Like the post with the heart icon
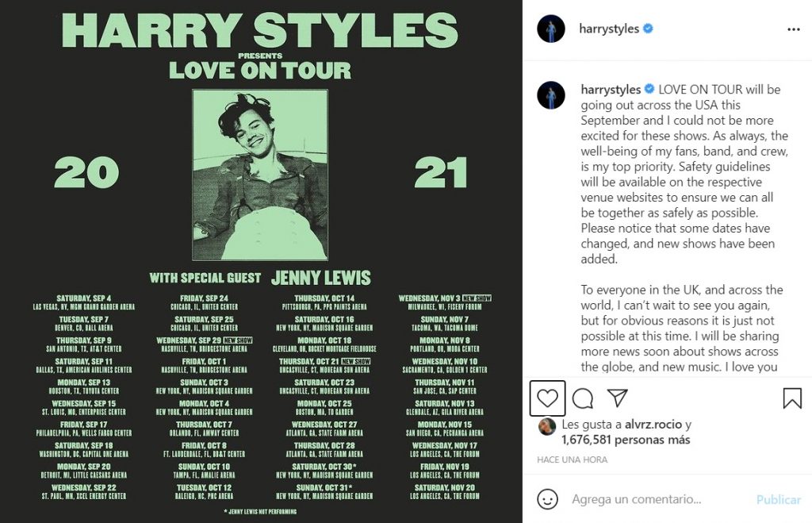Image resolution: width=812 pixels, height=523 pixels. pyautogui.click(x=547, y=398)
